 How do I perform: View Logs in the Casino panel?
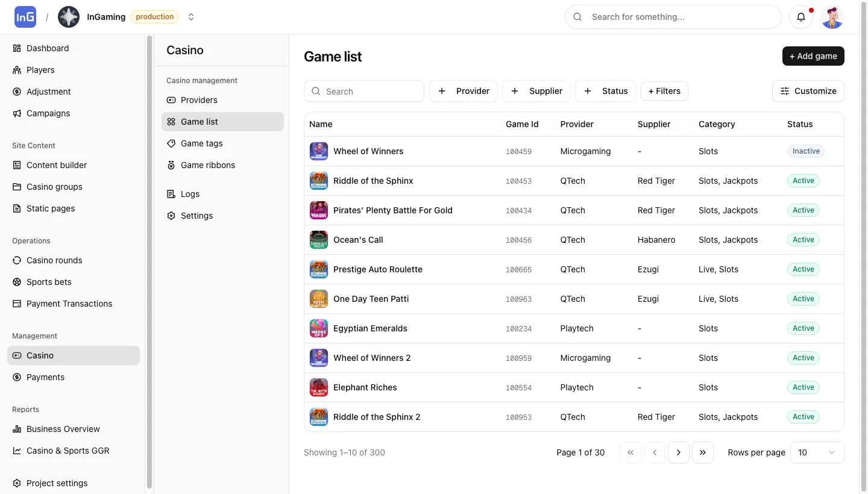[x=189, y=194]
